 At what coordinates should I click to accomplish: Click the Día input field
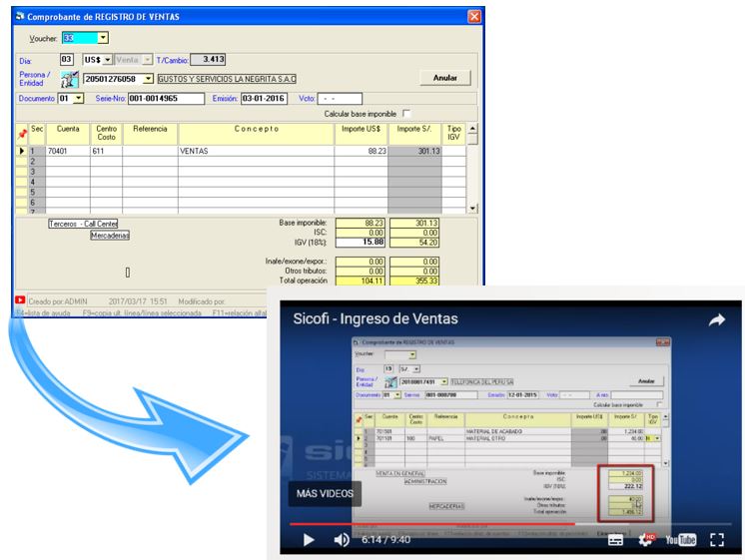(67, 59)
